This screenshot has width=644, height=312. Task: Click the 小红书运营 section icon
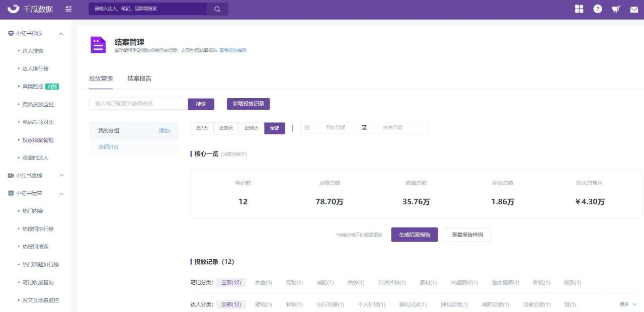tap(11, 193)
